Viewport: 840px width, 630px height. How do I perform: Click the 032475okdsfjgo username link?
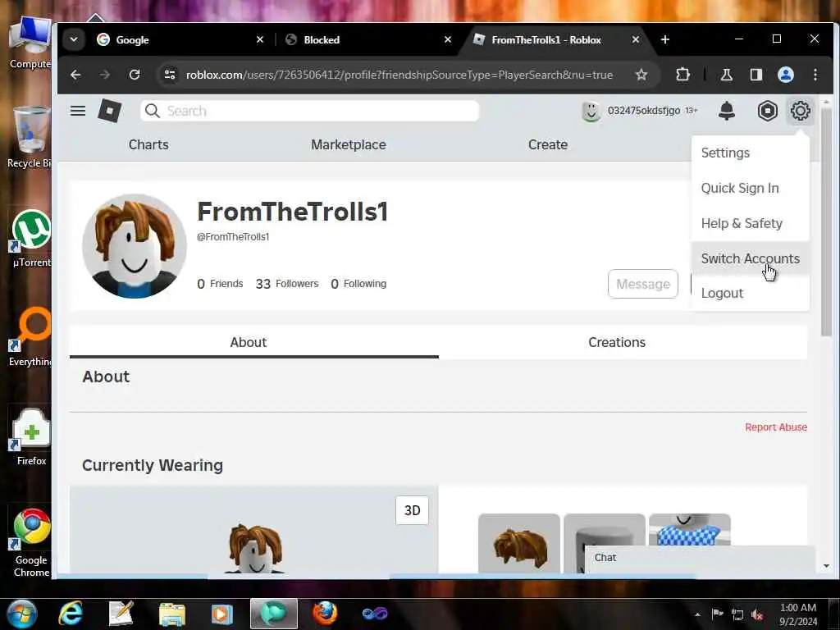click(x=643, y=111)
